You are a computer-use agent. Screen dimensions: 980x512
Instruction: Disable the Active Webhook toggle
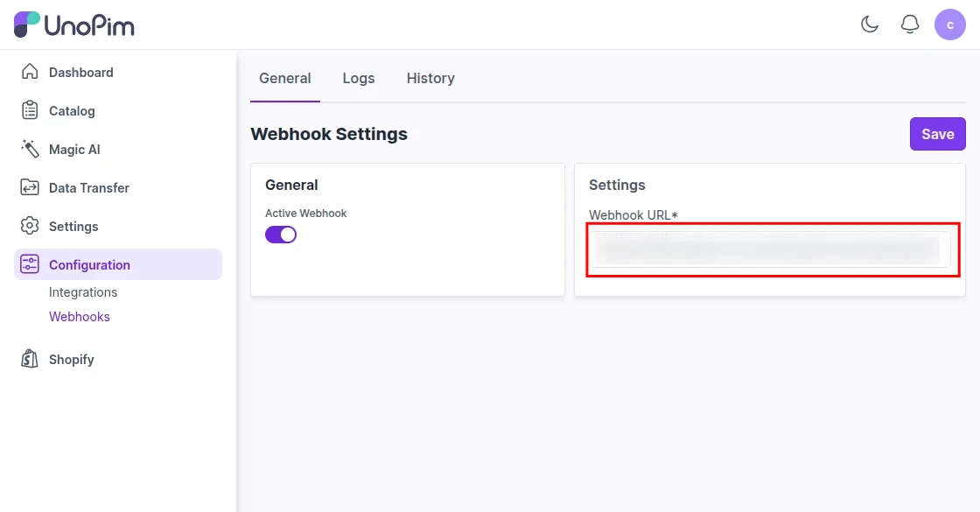281,235
